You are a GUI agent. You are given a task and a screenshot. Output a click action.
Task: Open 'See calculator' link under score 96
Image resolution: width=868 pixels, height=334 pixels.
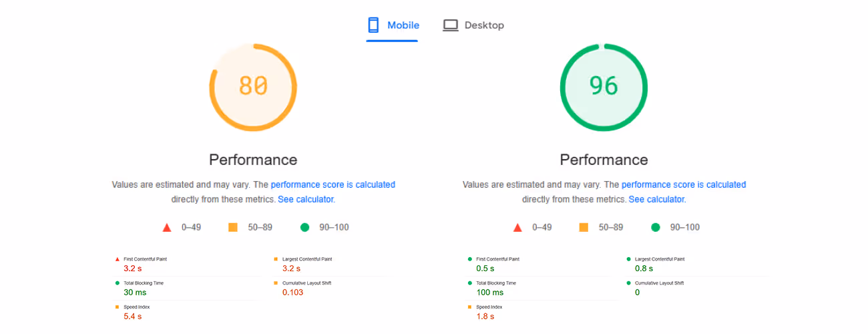656,199
